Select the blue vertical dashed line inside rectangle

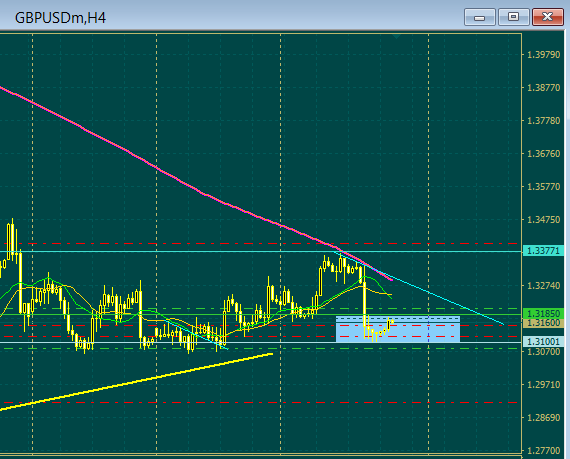tap(429, 329)
